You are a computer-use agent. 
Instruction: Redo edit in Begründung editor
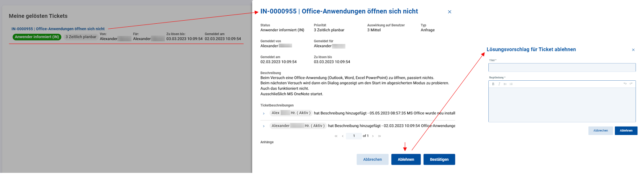tap(631, 84)
